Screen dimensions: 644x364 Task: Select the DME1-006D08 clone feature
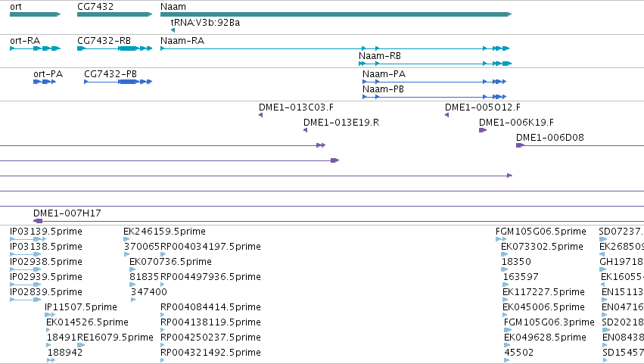580,145
